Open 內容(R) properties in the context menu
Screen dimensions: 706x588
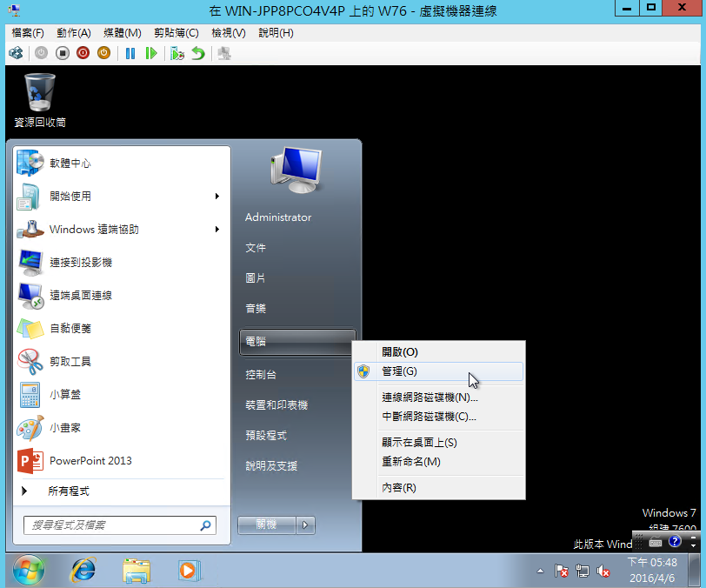(x=438, y=487)
